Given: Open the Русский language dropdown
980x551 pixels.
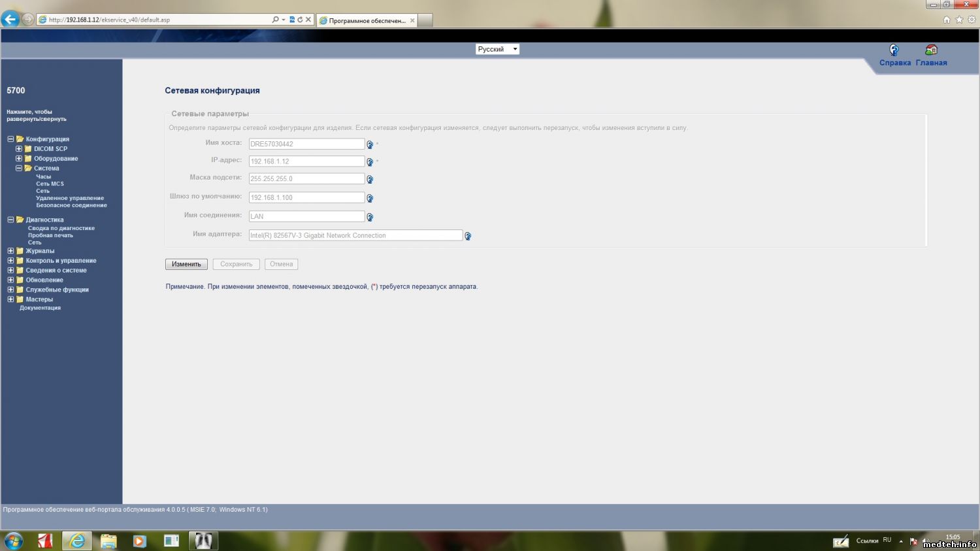Looking at the screenshot, I should 497,49.
